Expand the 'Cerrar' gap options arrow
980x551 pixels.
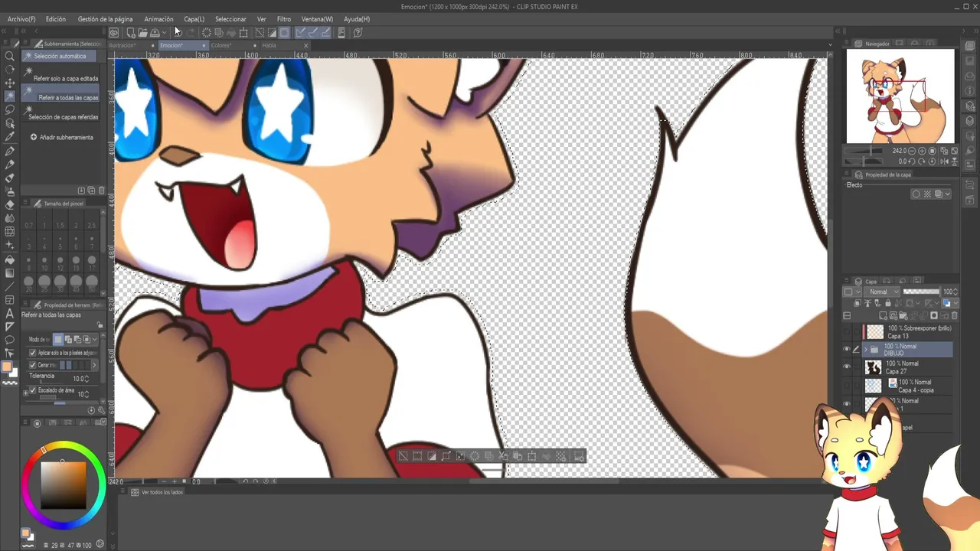(x=94, y=365)
